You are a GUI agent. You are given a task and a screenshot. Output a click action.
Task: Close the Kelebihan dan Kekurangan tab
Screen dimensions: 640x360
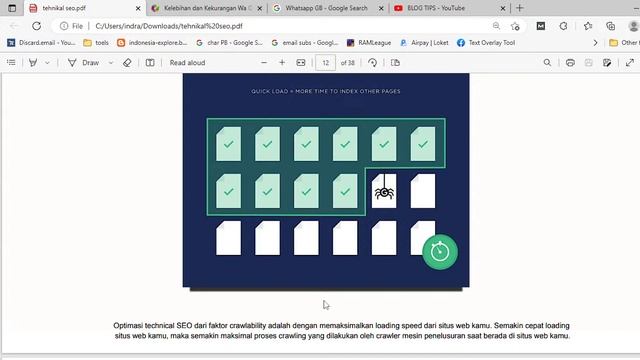click(260, 8)
